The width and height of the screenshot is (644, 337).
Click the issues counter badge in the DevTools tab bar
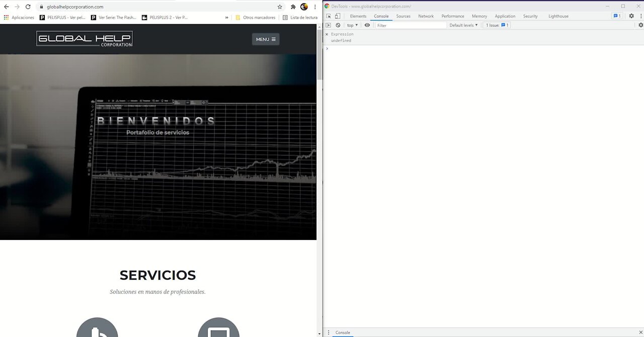pyautogui.click(x=616, y=16)
